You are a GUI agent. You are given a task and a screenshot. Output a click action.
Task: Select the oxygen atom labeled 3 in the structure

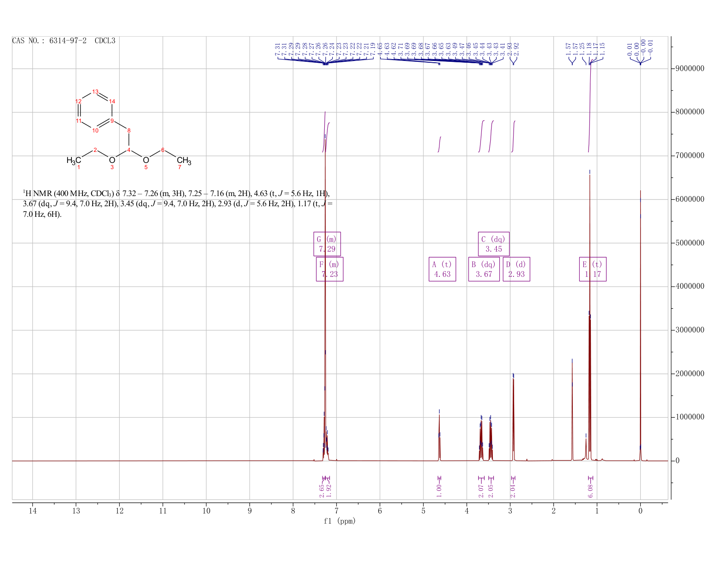[x=112, y=160]
